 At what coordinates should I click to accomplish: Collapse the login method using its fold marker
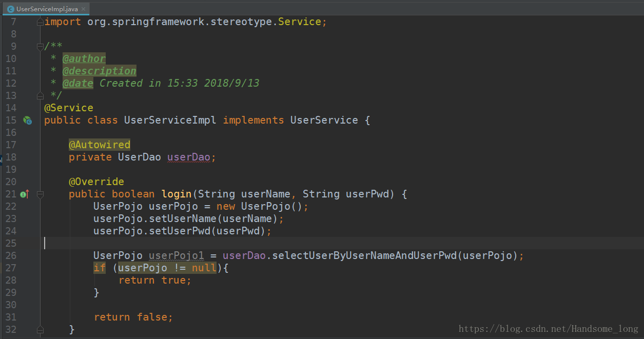click(40, 194)
